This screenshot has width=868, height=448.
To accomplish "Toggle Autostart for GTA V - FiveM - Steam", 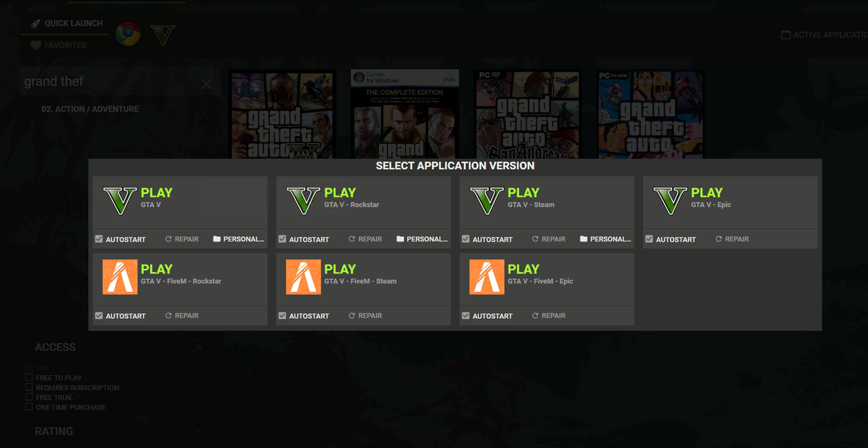I will point(282,316).
